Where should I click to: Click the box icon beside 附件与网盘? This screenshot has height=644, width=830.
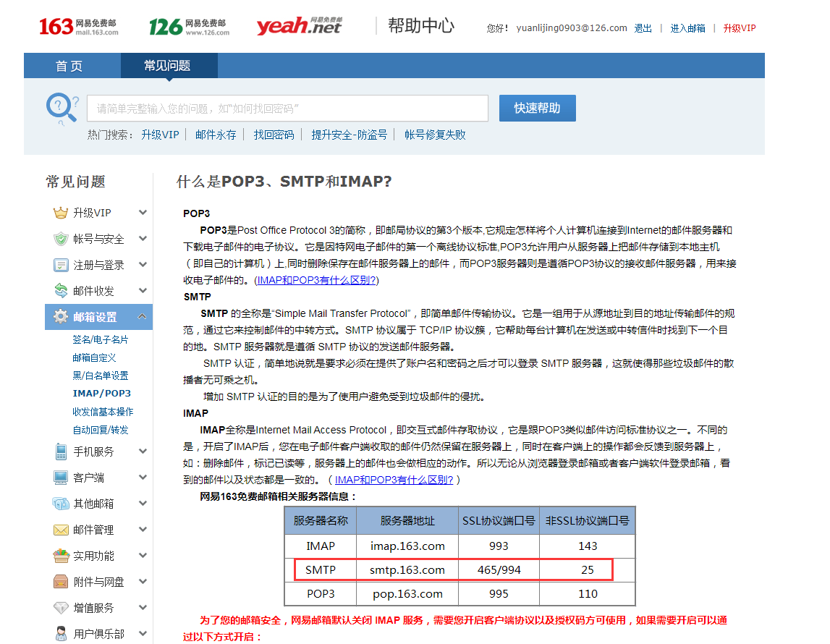coord(61,582)
